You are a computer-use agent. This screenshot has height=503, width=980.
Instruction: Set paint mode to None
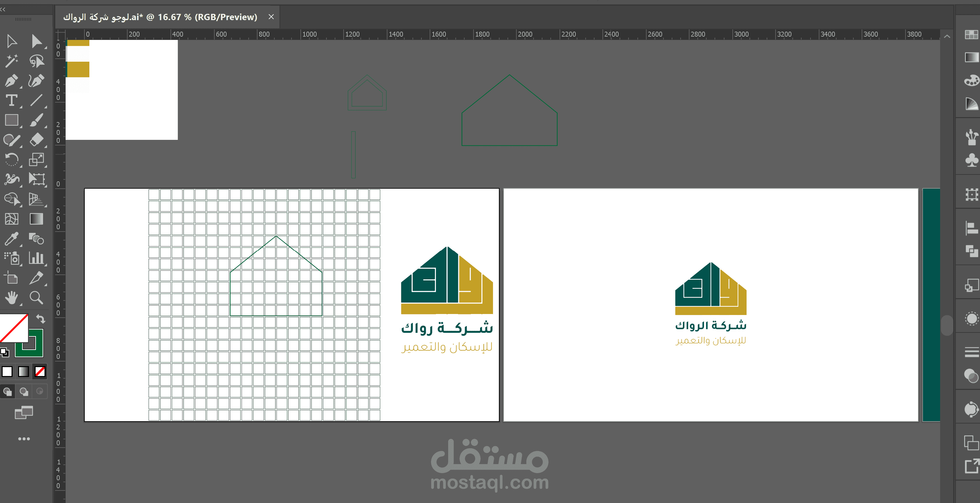40,371
